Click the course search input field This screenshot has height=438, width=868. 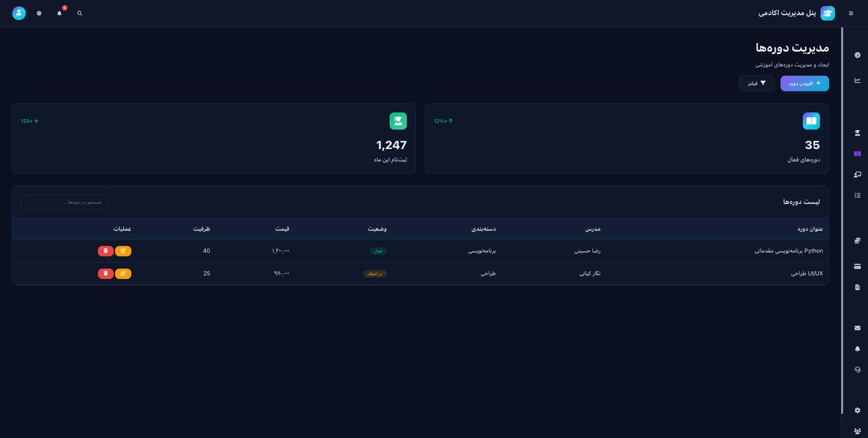[x=64, y=202]
